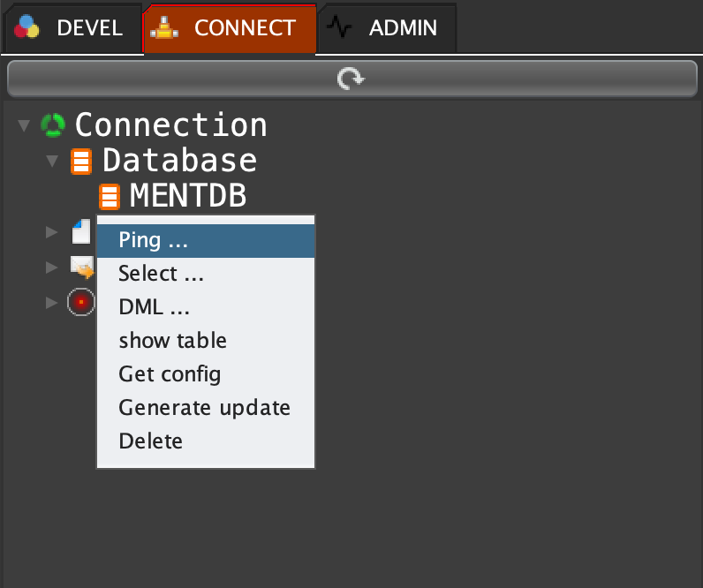
Task: Choose Ping from the context menu
Action: click(154, 239)
